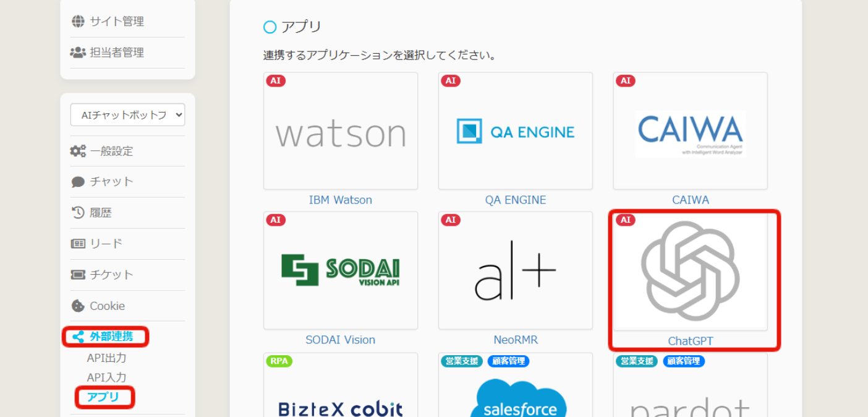Open the API出力 submenu item
This screenshot has width=868, height=417.
click(106, 358)
